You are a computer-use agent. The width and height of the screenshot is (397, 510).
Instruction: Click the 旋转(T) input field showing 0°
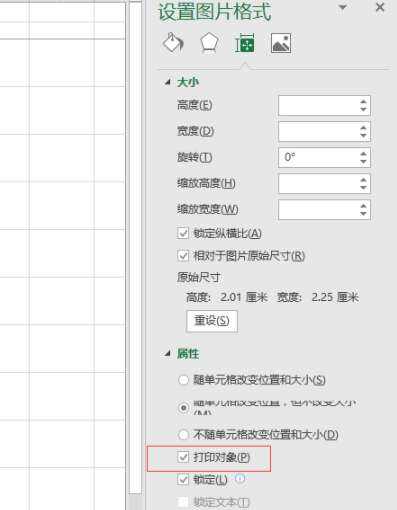coord(324,157)
